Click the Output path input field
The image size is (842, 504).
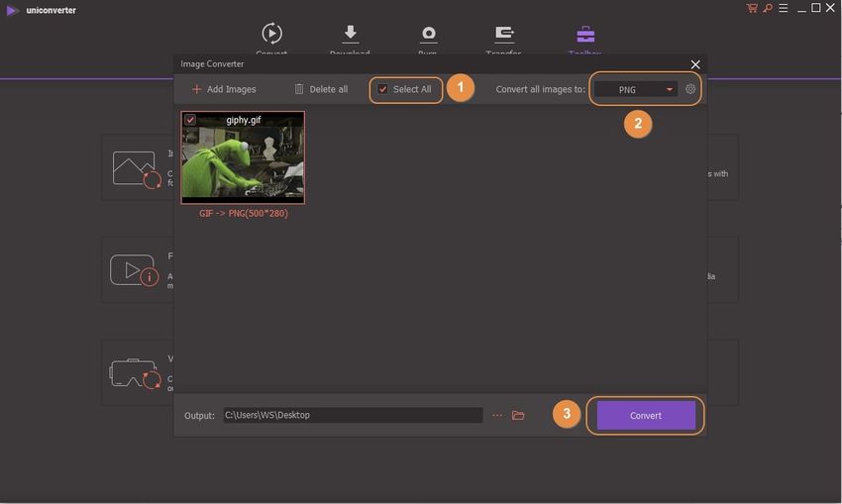pyautogui.click(x=352, y=416)
